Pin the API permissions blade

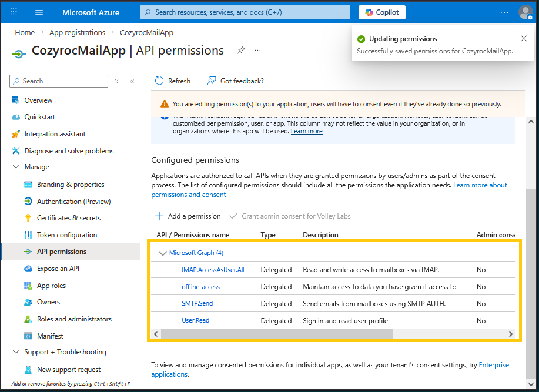(241, 51)
